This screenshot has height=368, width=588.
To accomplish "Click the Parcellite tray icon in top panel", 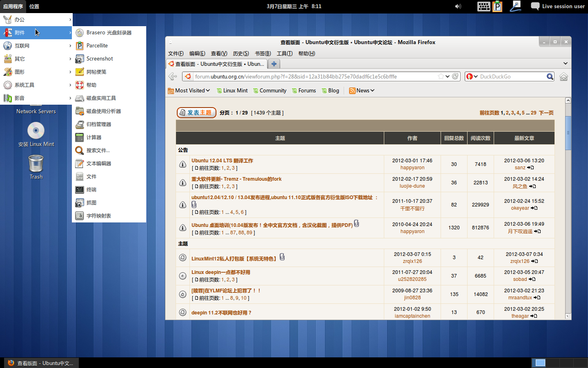I will pos(497,6).
